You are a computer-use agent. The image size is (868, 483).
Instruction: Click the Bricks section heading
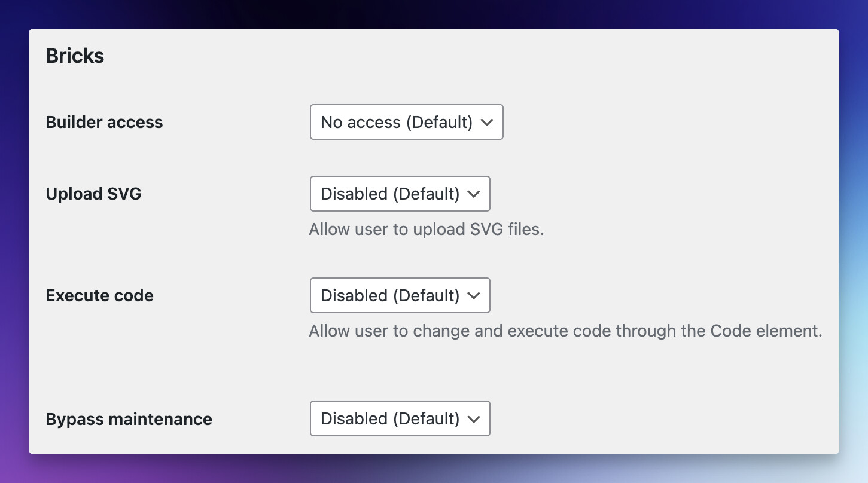click(x=75, y=56)
